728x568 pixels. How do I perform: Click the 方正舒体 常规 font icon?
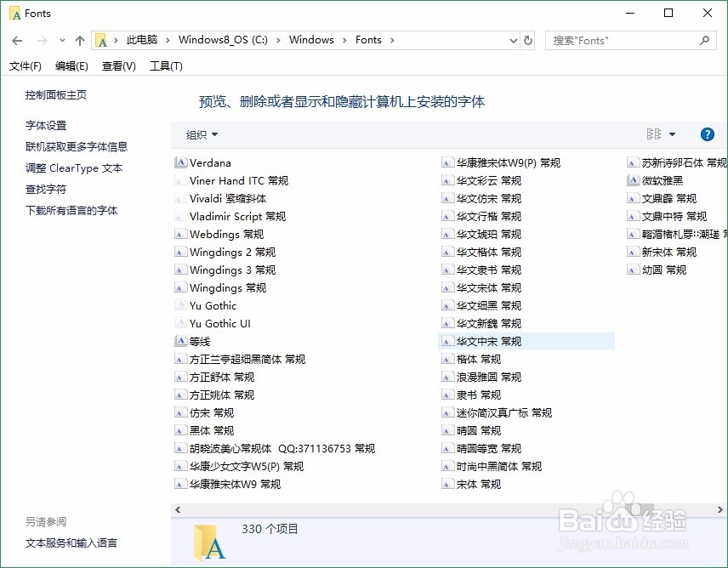(180, 377)
